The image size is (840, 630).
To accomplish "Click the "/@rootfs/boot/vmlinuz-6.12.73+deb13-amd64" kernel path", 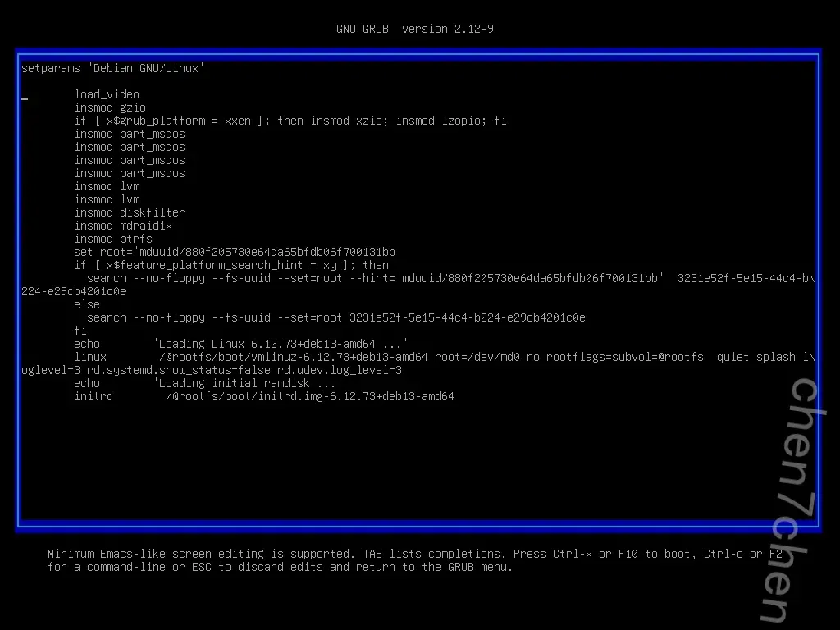I will tap(294, 358).
